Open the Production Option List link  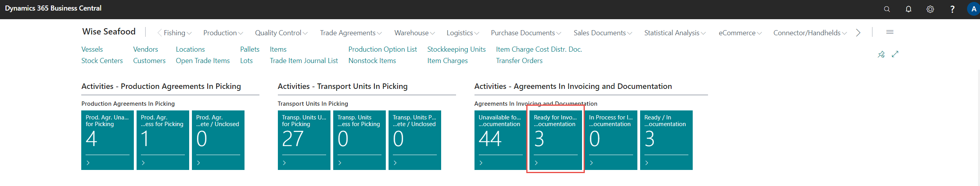click(x=382, y=49)
